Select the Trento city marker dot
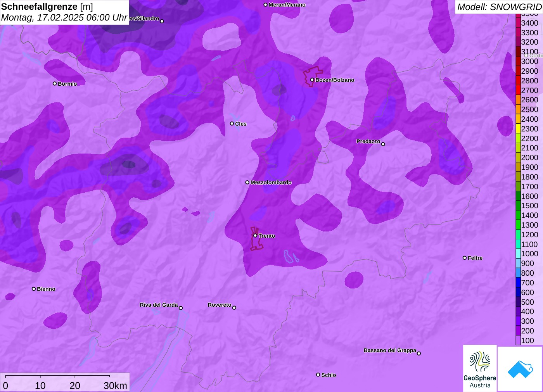 point(255,235)
